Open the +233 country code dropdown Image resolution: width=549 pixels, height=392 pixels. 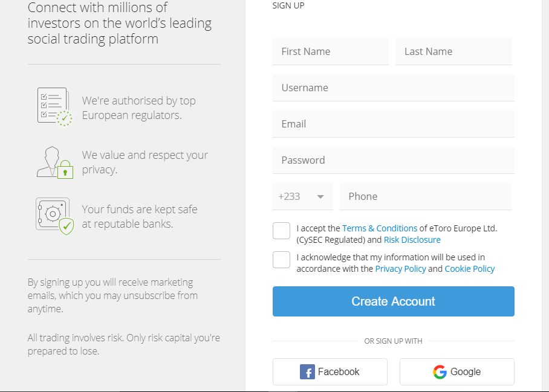[302, 197]
